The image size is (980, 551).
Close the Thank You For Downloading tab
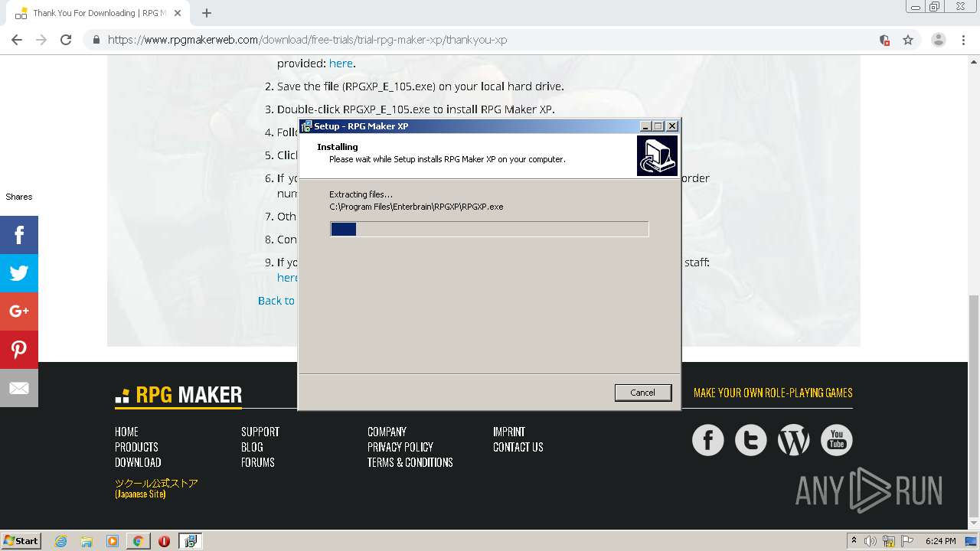178,13
